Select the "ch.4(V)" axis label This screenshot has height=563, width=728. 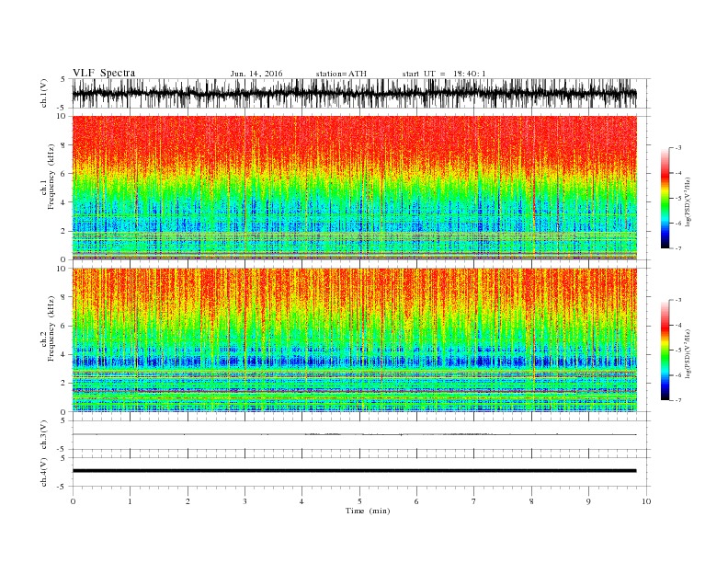tap(44, 472)
